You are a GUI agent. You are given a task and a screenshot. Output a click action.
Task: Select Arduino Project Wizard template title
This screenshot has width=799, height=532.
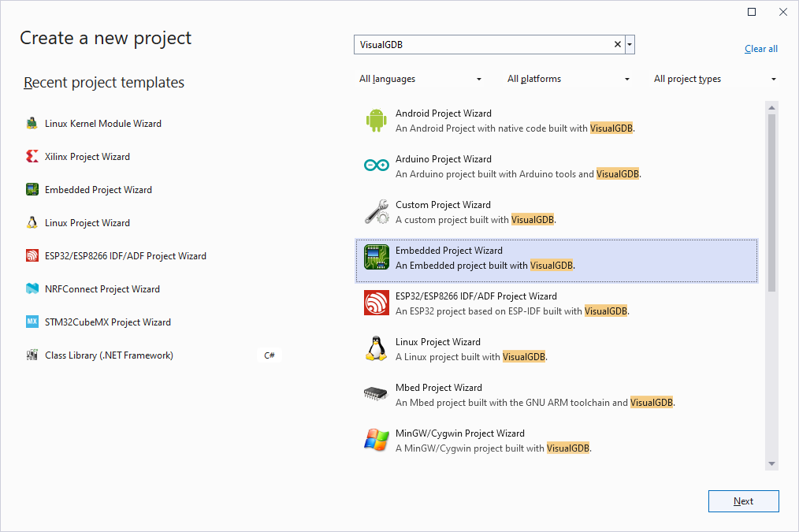click(x=444, y=159)
